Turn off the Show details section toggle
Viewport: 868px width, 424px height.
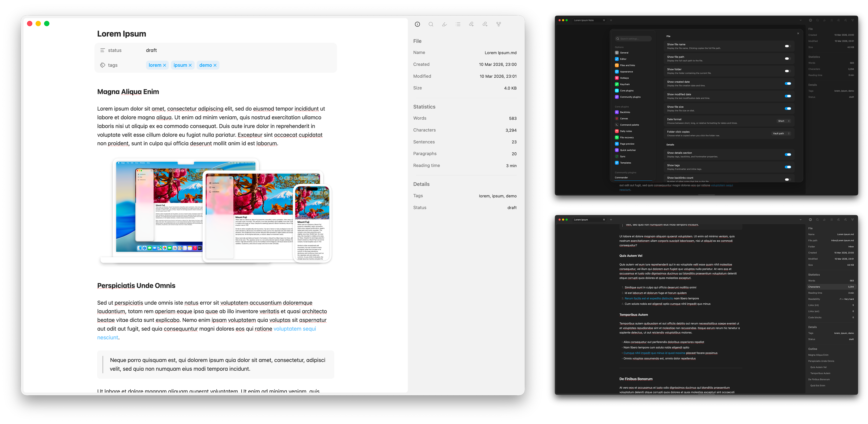point(787,155)
